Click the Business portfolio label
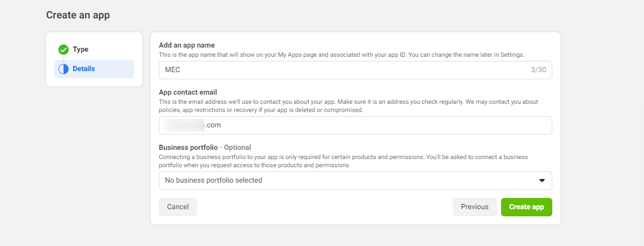Screen dimensions: 644x246 tap(188, 147)
